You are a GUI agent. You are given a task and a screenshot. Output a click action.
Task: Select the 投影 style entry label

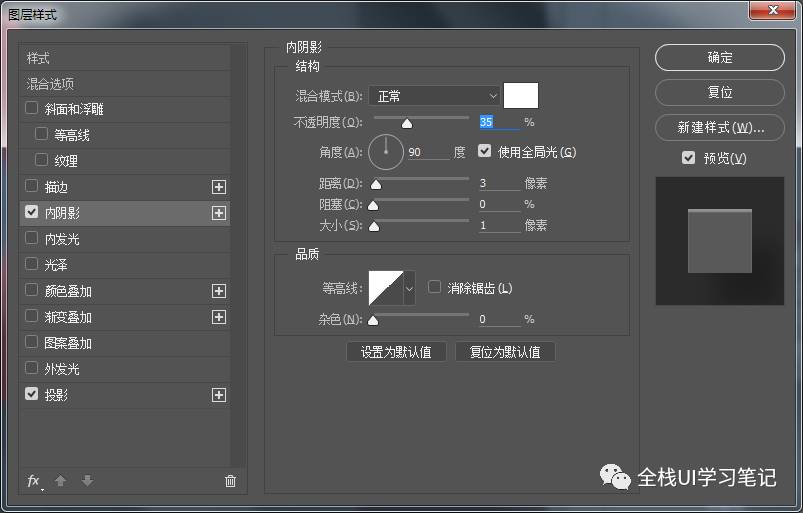56,395
